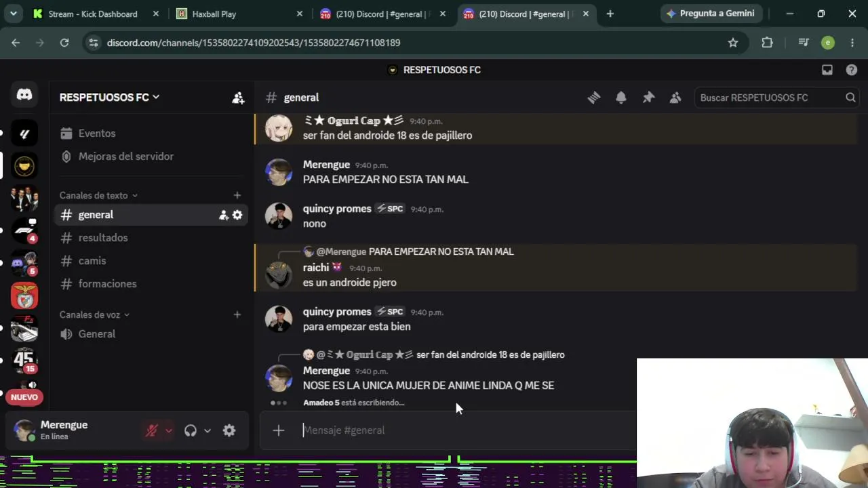Image resolution: width=868 pixels, height=488 pixels.
Task: Click the address bar URL
Action: coord(254,43)
